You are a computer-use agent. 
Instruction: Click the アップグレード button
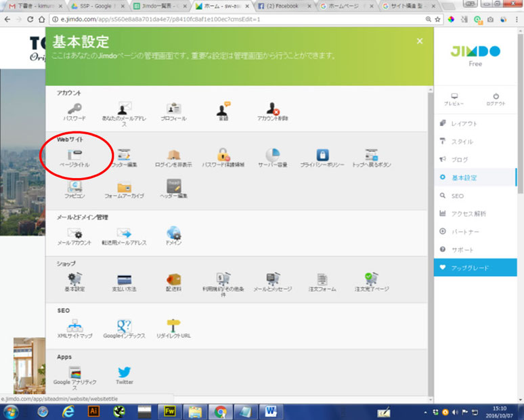pos(475,268)
